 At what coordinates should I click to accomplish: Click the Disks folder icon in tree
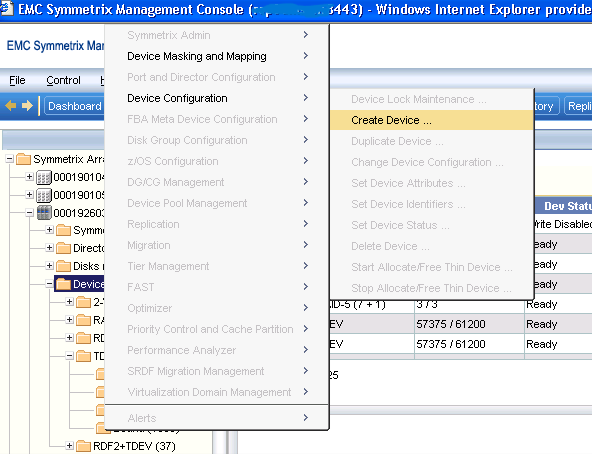click(x=63, y=266)
